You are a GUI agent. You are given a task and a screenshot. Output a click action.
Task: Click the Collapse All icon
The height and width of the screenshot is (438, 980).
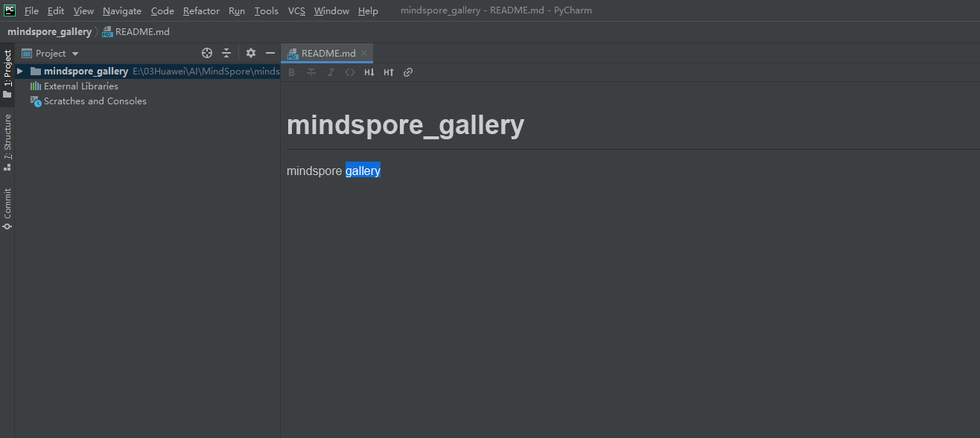[226, 54]
